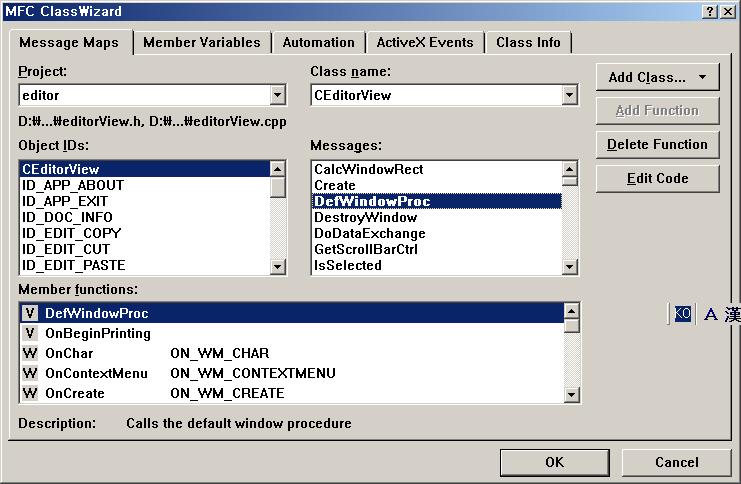This screenshot has width=741, height=484.
Task: Click the Hanja conversion icon
Action: click(x=733, y=314)
